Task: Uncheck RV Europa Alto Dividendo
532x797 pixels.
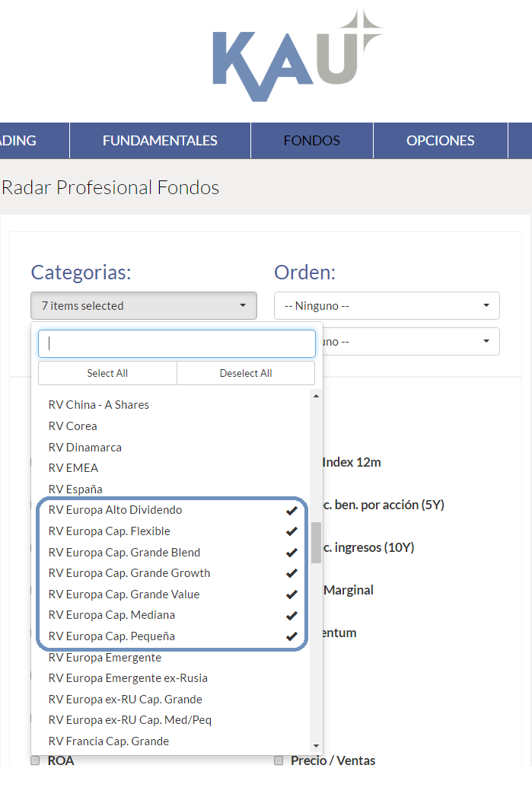Action: click(170, 510)
